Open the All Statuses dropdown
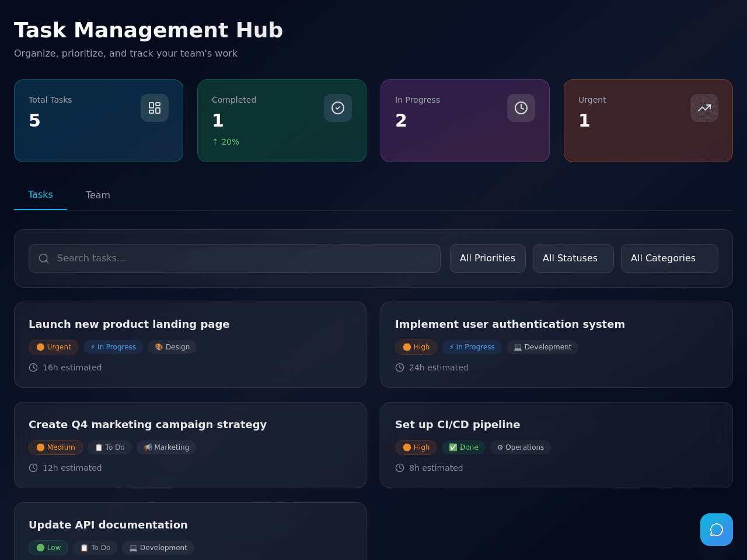 (573, 258)
